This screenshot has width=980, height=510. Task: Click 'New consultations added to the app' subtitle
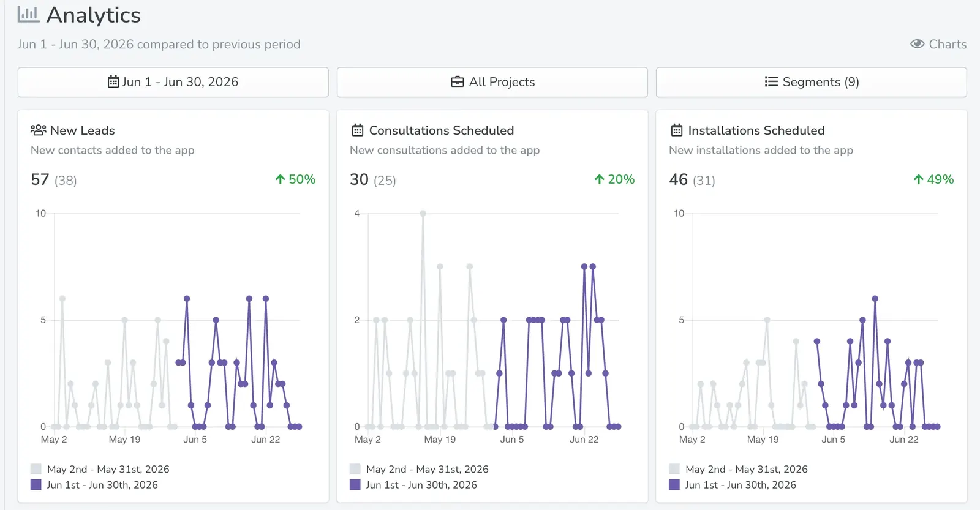tap(445, 150)
